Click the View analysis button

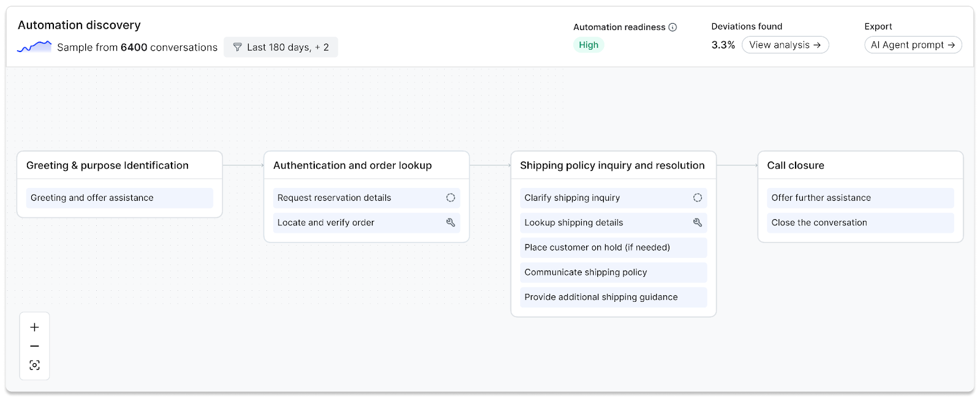(x=785, y=45)
